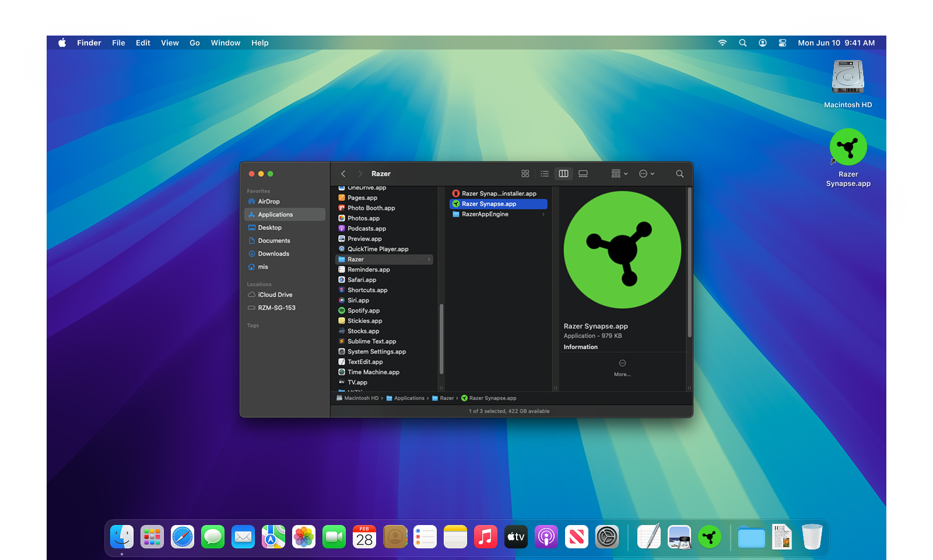Image resolution: width=933 pixels, height=560 pixels.
Task: Select Reminders.app
Action: (x=384, y=270)
